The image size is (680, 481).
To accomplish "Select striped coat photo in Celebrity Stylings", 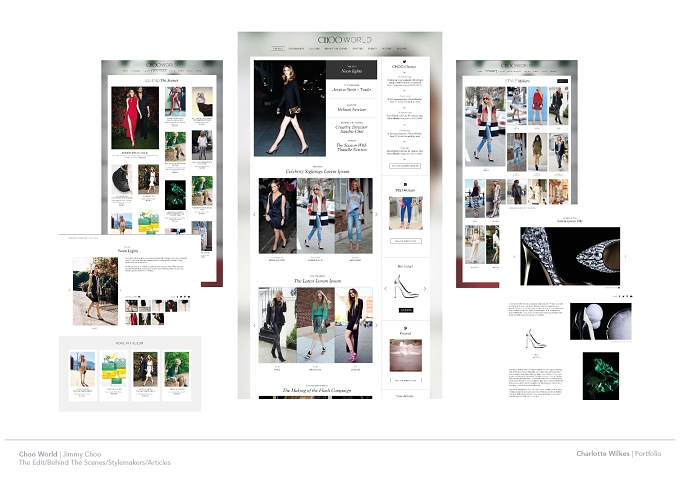I will click(316, 216).
